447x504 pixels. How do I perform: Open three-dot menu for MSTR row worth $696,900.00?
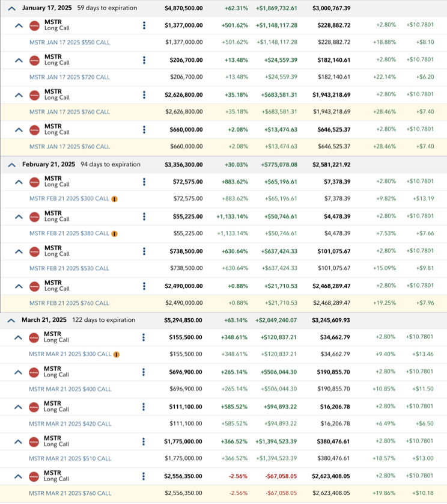pos(143,372)
